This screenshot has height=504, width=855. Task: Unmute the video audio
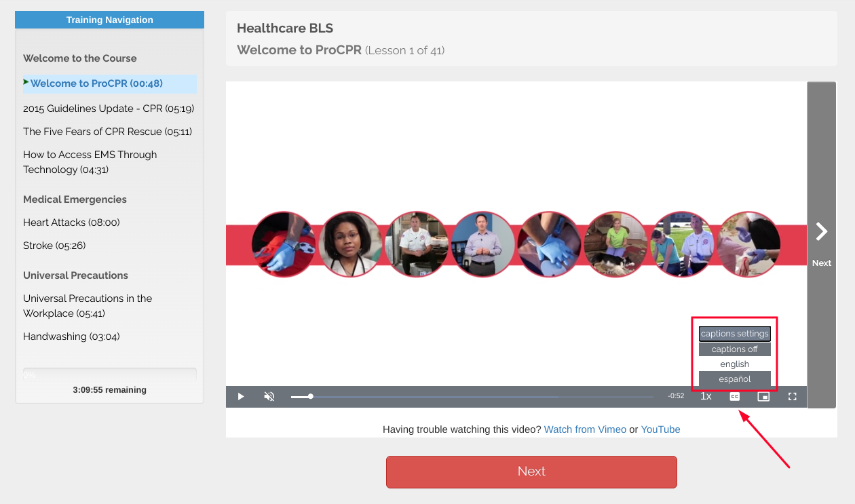tap(269, 396)
